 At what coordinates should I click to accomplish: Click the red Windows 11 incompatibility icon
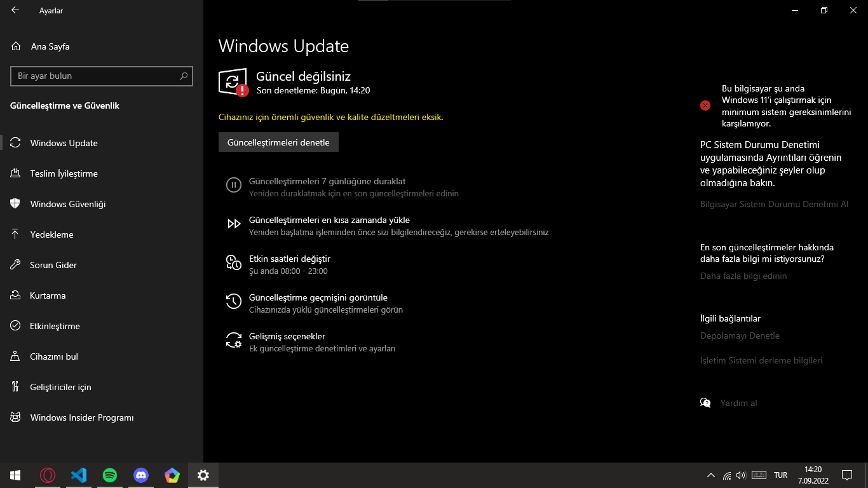pyautogui.click(x=705, y=105)
